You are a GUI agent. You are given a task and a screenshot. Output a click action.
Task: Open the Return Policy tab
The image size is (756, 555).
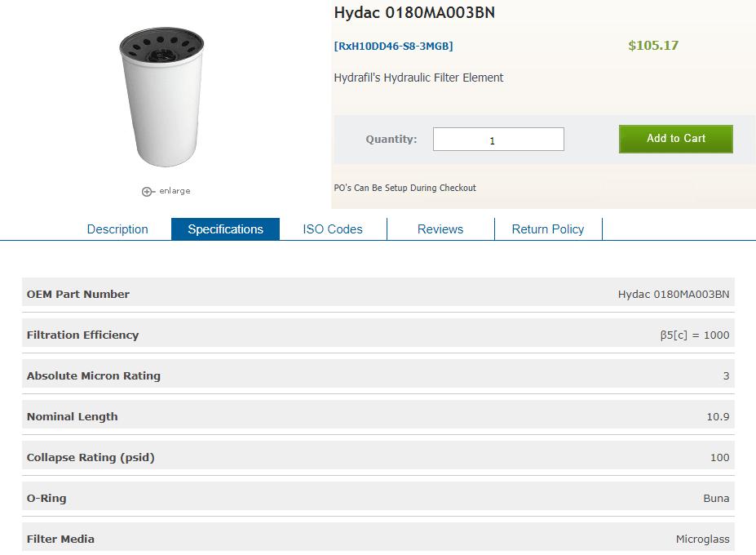548,229
